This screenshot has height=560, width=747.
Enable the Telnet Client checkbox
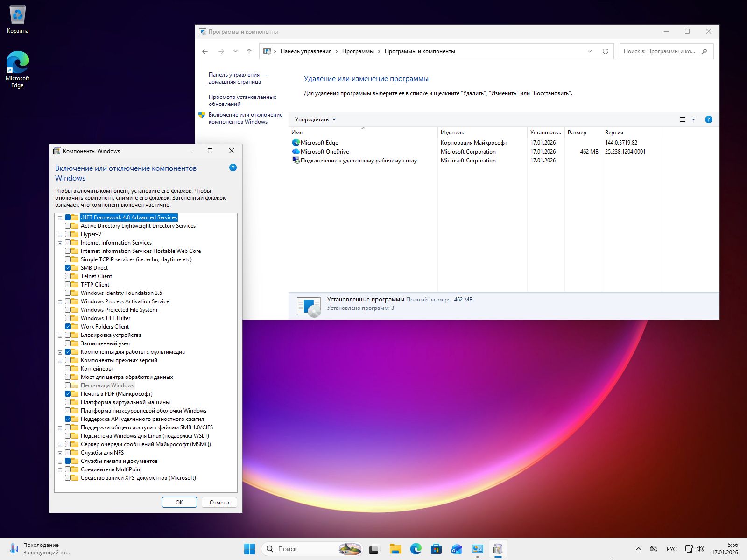click(68, 276)
